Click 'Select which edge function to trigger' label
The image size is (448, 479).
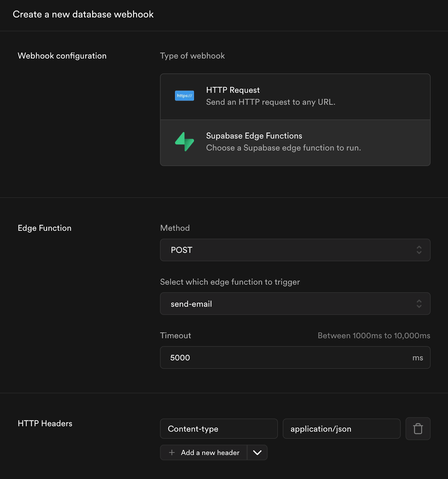click(230, 282)
